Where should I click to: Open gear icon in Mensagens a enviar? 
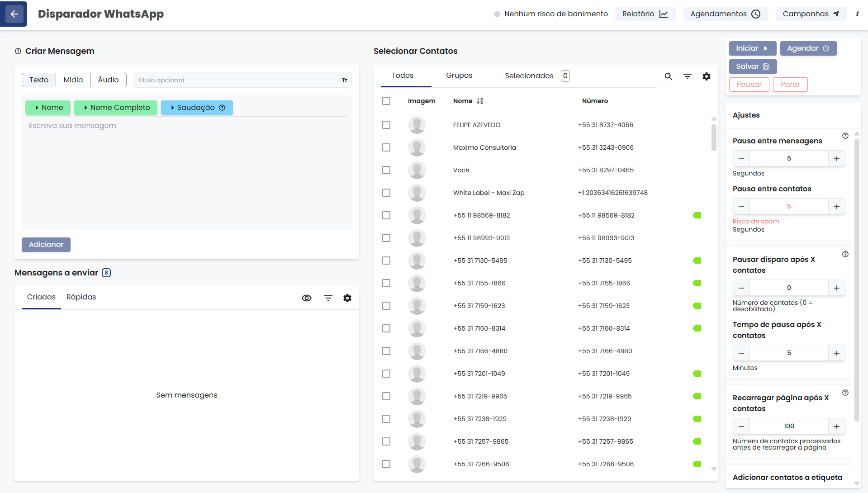click(x=347, y=298)
